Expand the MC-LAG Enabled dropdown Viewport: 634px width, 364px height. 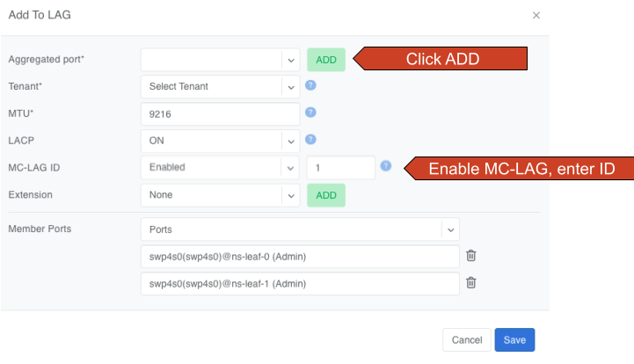point(290,167)
